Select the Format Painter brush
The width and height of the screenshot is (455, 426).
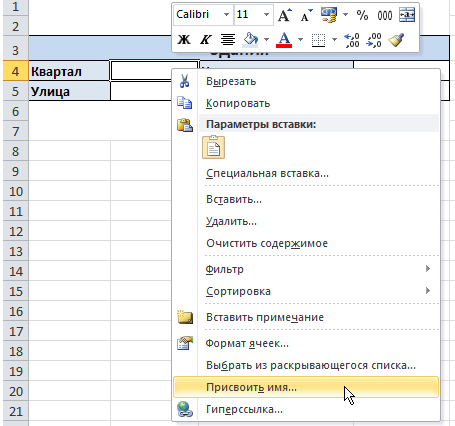pos(396,40)
